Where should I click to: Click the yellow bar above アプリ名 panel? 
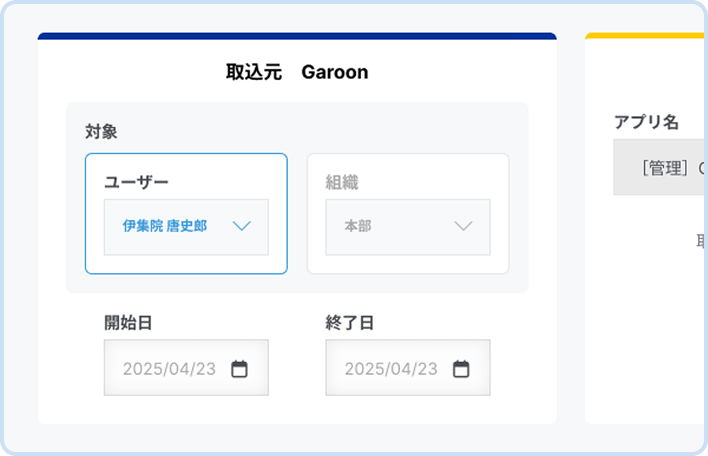point(646,36)
